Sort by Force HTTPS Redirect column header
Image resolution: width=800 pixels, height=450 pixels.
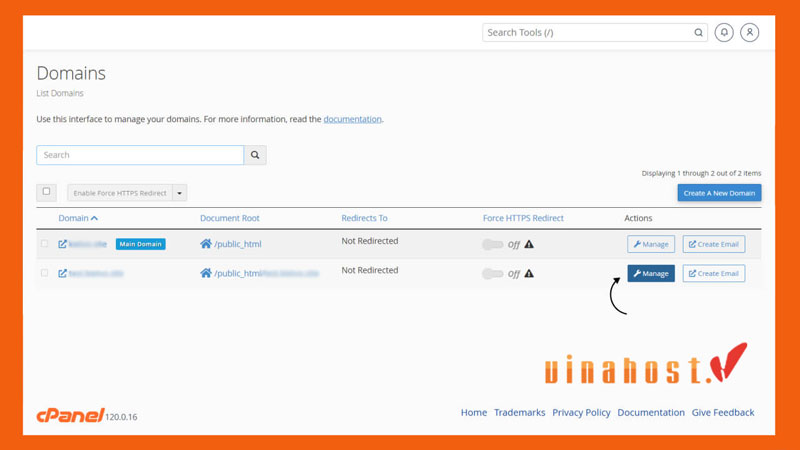[523, 218]
